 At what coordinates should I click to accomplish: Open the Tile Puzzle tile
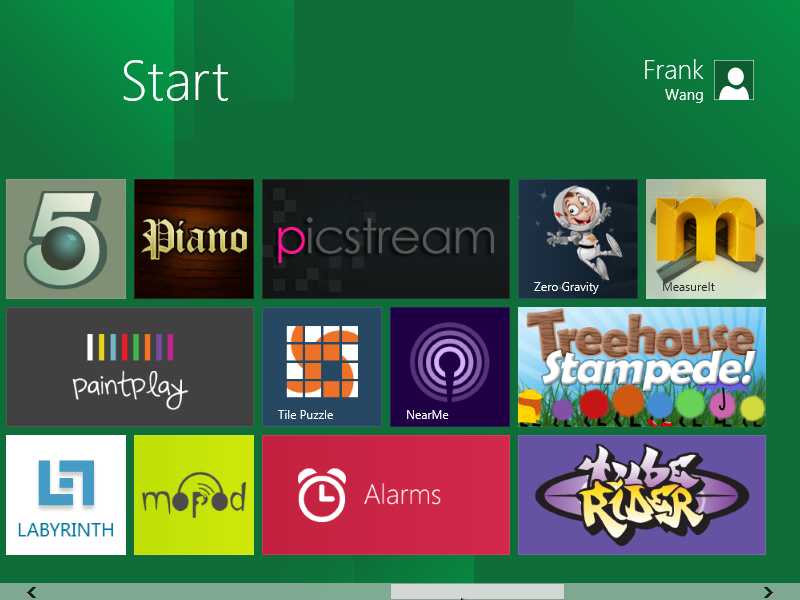322,367
